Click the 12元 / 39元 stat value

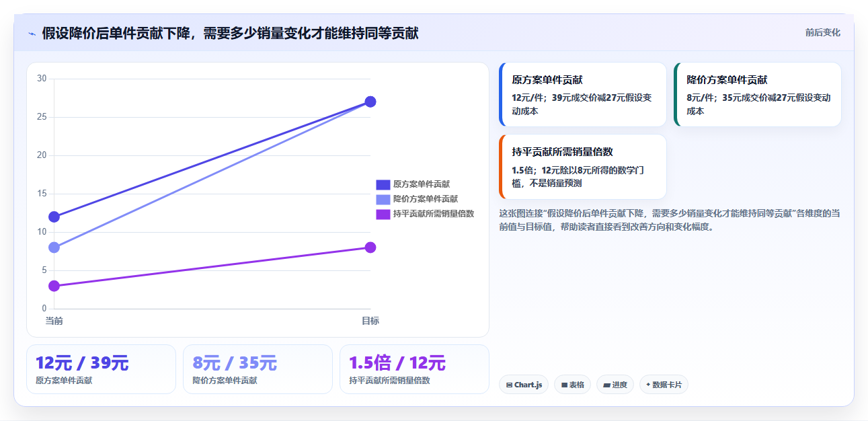[x=82, y=362]
